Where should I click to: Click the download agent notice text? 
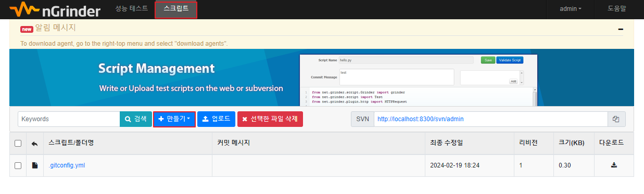coord(124,44)
